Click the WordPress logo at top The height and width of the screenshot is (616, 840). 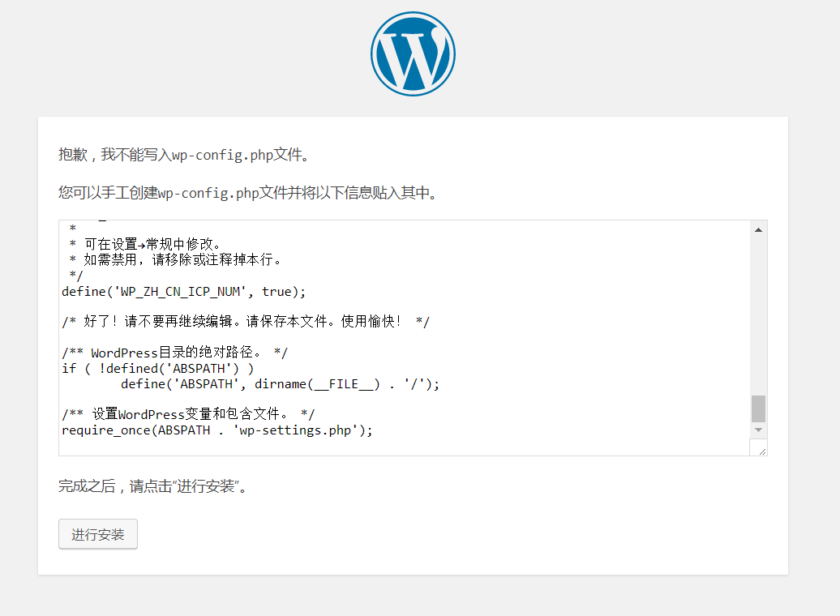(413, 54)
